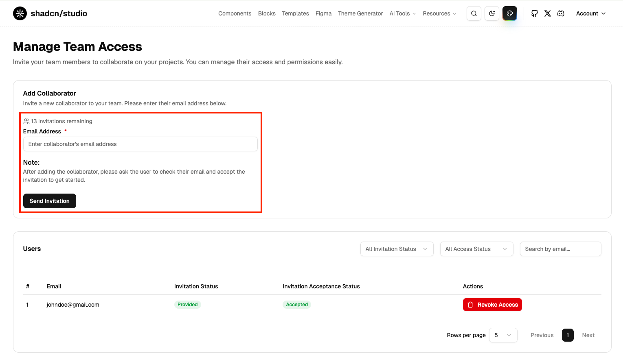Viewport: 623px width, 364px height.
Task: Open the All Invitation Status filter
Action: click(x=397, y=249)
